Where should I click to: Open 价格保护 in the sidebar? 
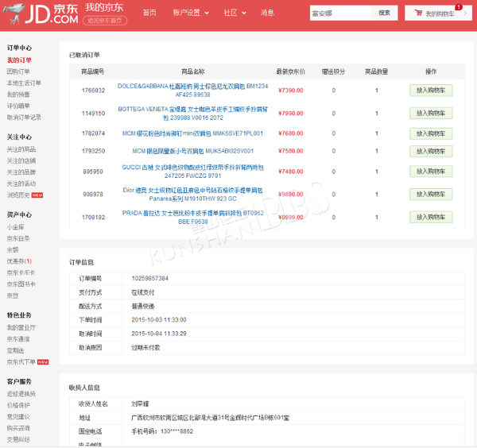pyautogui.click(x=18, y=405)
